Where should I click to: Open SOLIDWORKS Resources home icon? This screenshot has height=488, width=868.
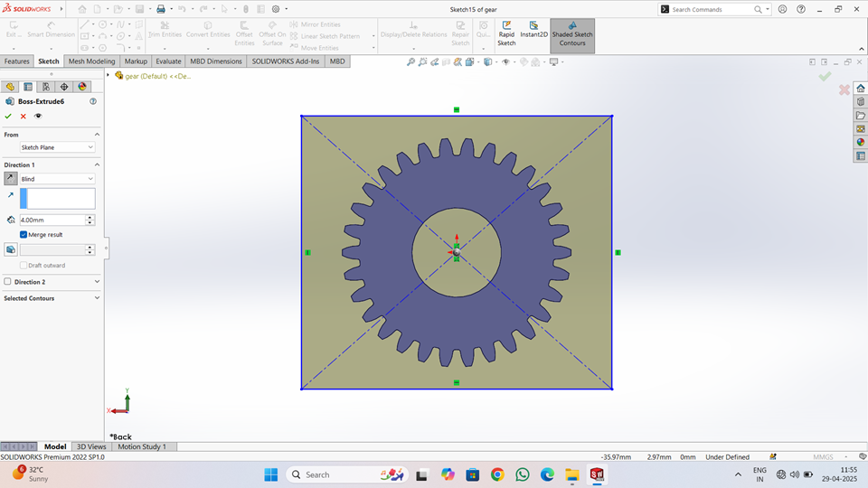(860, 88)
